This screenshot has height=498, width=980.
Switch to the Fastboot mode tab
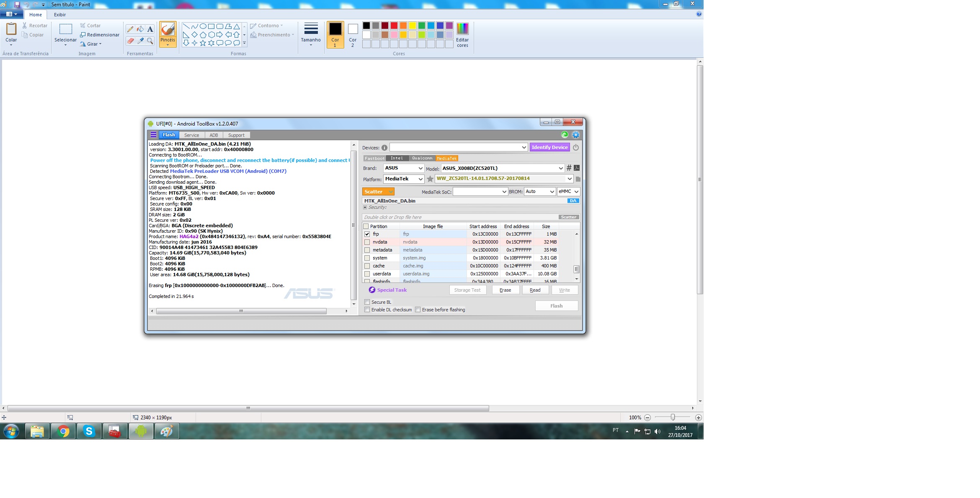(374, 159)
